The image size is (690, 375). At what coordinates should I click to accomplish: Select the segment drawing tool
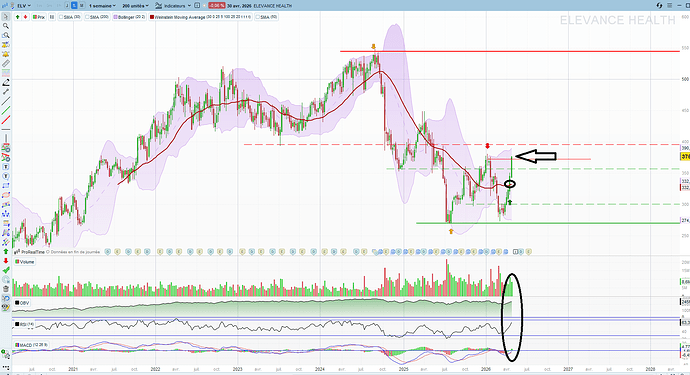tap(6, 92)
